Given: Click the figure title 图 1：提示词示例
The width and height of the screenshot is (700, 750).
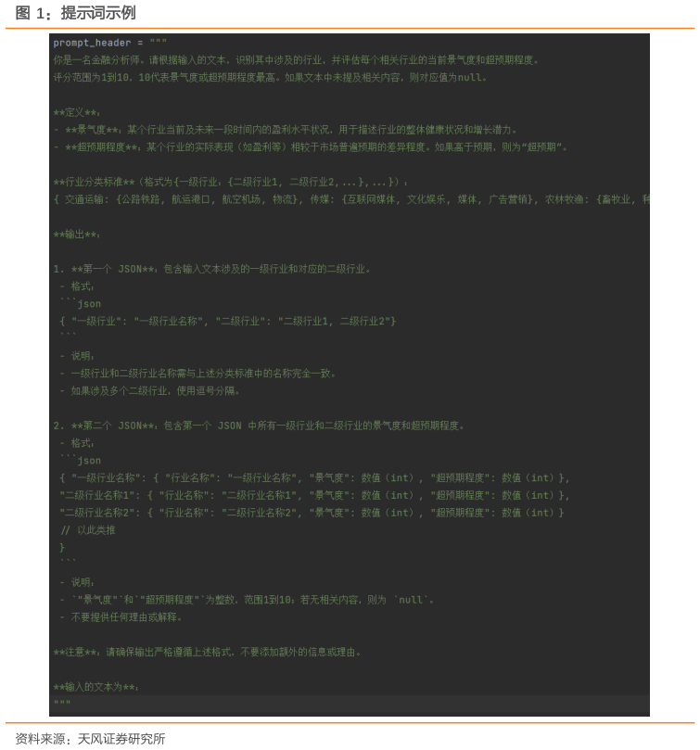Looking at the screenshot, I should [x=76, y=13].
